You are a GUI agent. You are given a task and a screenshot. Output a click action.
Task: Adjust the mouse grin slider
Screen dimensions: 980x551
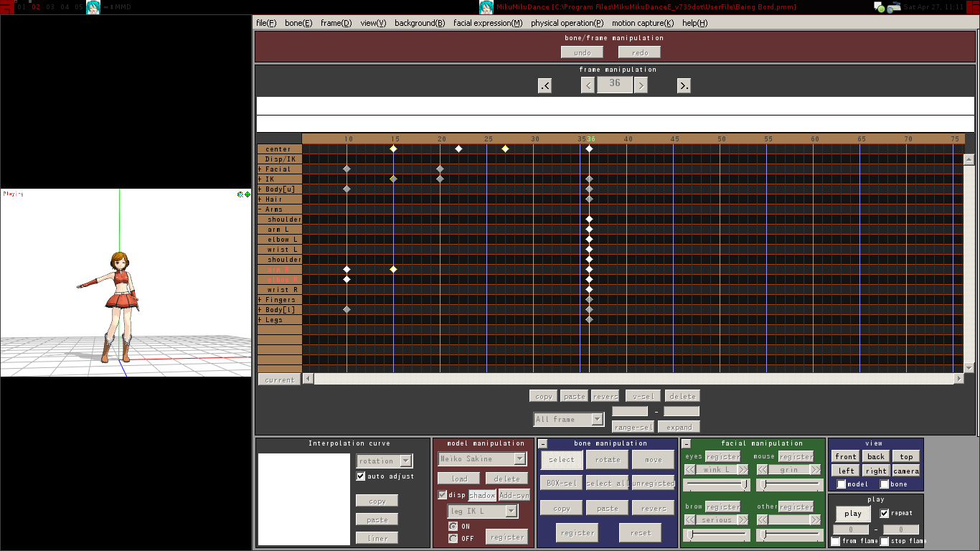789,485
